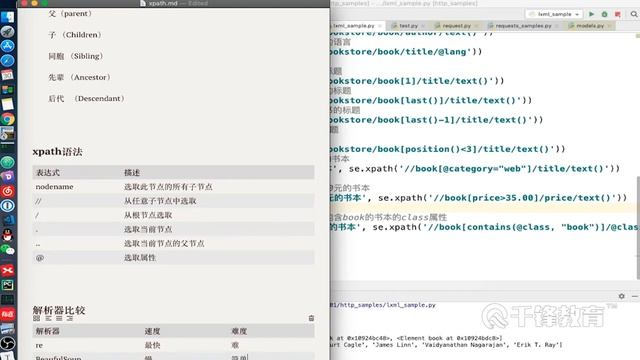
Task: Click the 选取当前节点的父节点 cell
Action: [x=164, y=244]
